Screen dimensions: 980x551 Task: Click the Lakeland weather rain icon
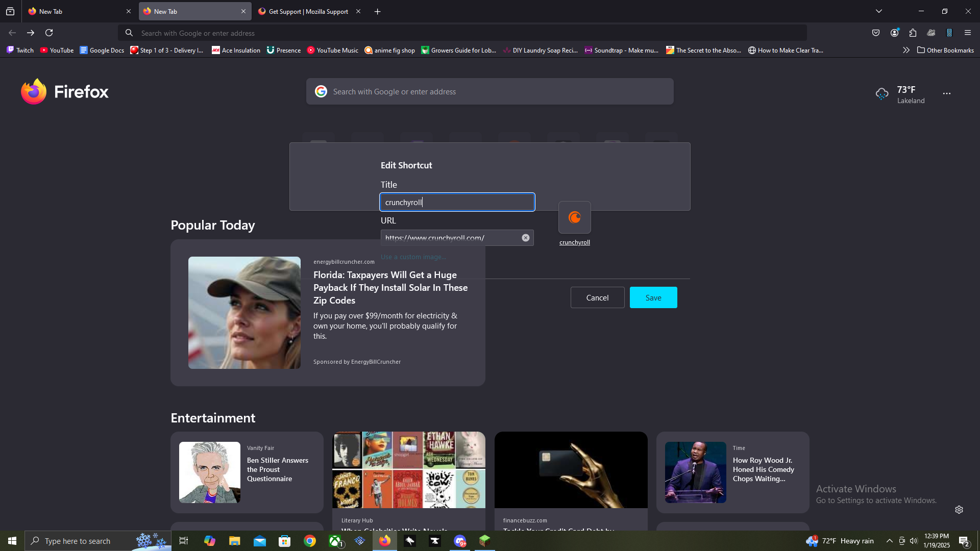point(882,94)
